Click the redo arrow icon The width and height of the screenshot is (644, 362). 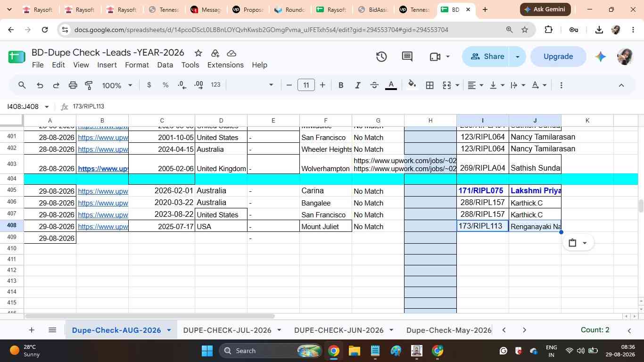(56, 85)
